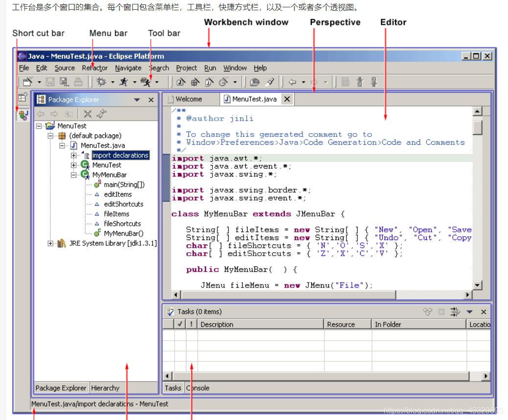Viewport: 508px width, 420px height.
Task: Click the External Tools toolbar icon
Action: [145, 82]
